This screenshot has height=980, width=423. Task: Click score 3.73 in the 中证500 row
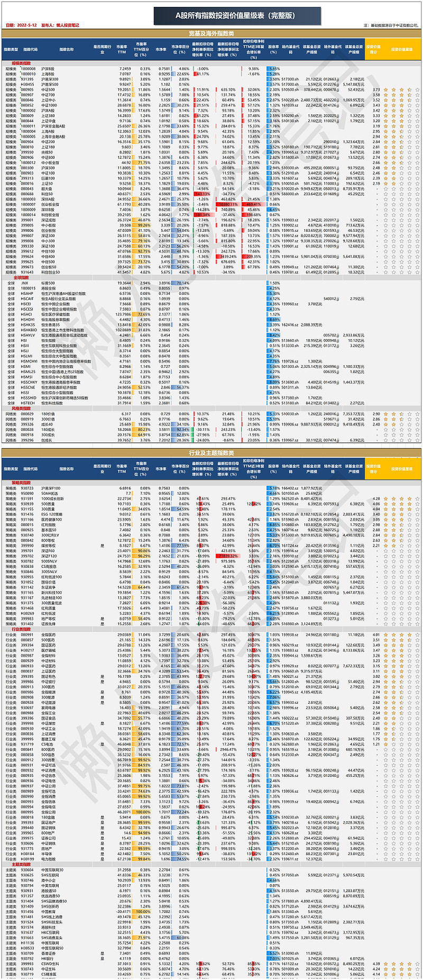376,89
